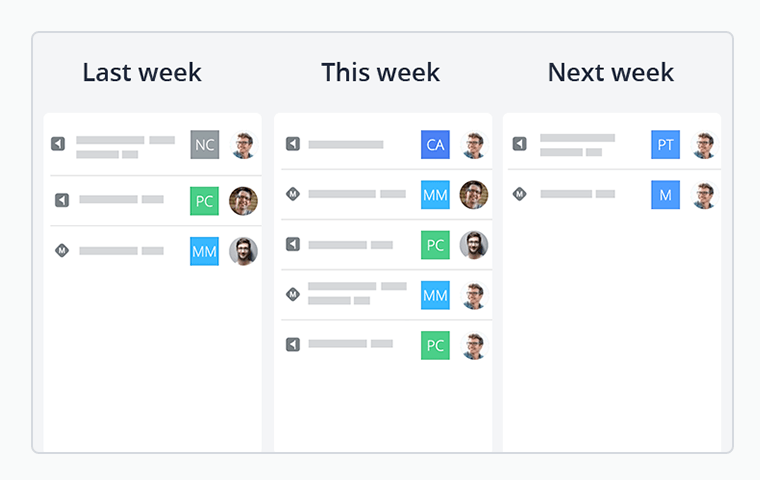Open the avatar next to the Last week PC badge
Screen dimensions: 760x480
pos(243,201)
